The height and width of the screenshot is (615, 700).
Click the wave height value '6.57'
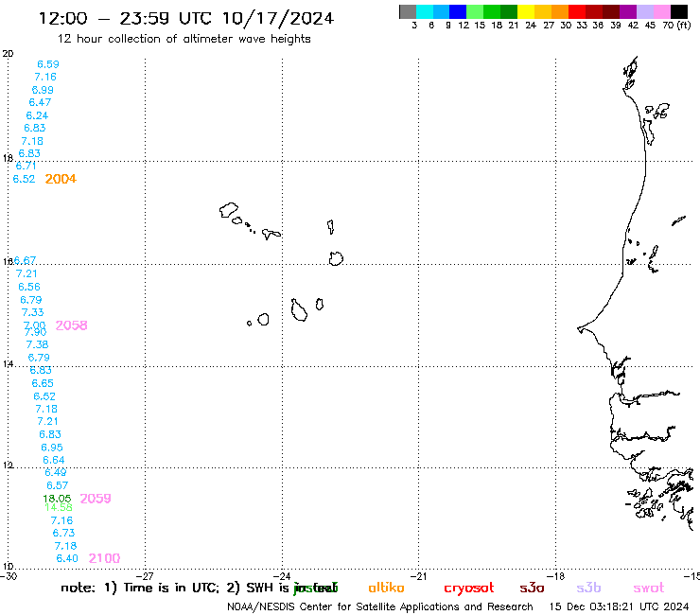click(57, 485)
